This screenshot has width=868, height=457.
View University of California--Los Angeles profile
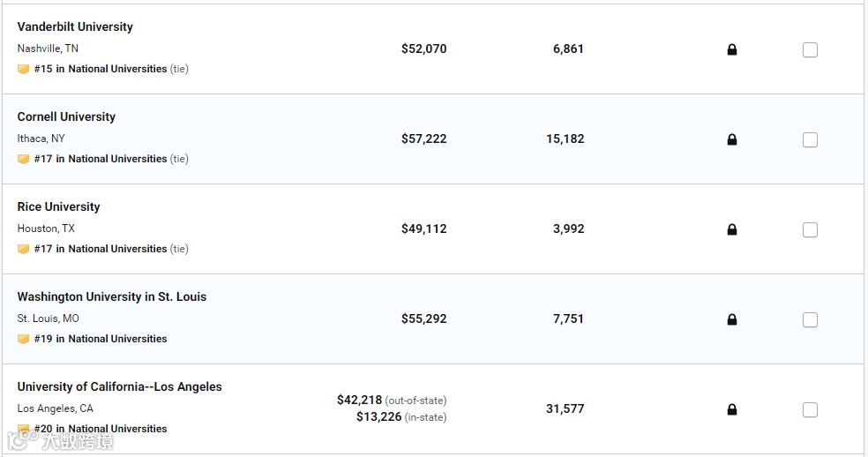119,386
